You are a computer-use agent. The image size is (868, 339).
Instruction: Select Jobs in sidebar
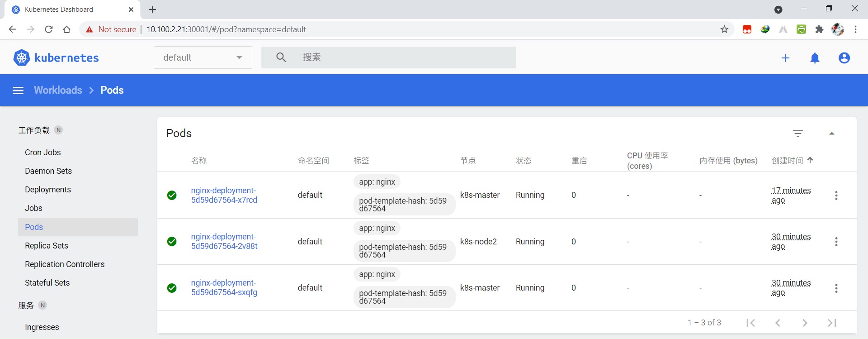[x=33, y=208]
